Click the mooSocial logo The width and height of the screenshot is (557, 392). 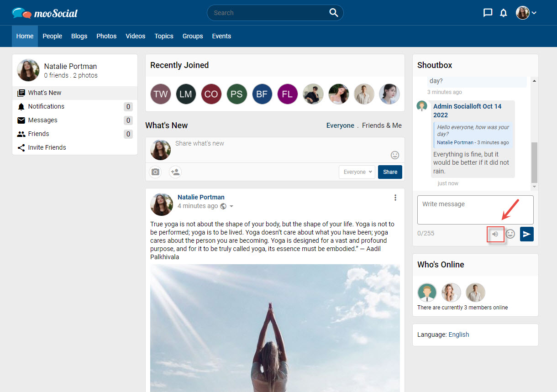[45, 13]
